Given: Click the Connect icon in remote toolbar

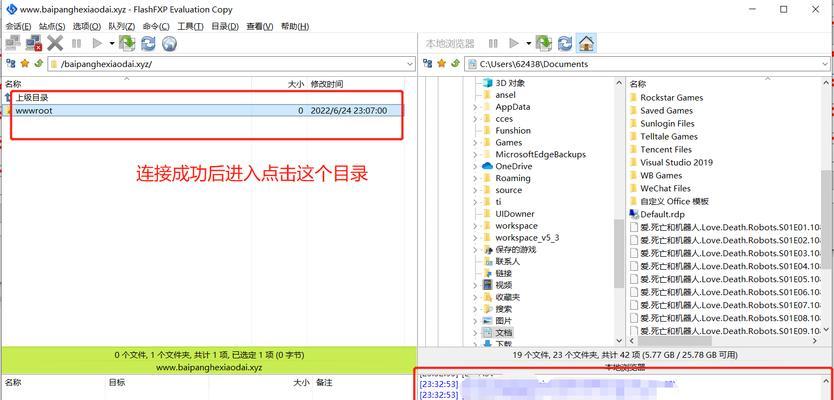Looking at the screenshot, I should pyautogui.click(x=13, y=43).
